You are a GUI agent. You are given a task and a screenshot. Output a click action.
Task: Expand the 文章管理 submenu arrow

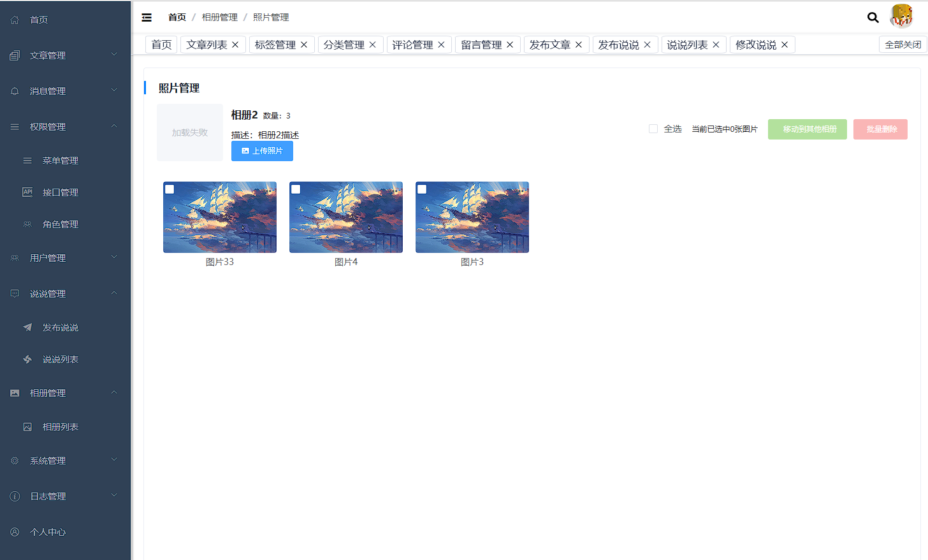(x=114, y=55)
